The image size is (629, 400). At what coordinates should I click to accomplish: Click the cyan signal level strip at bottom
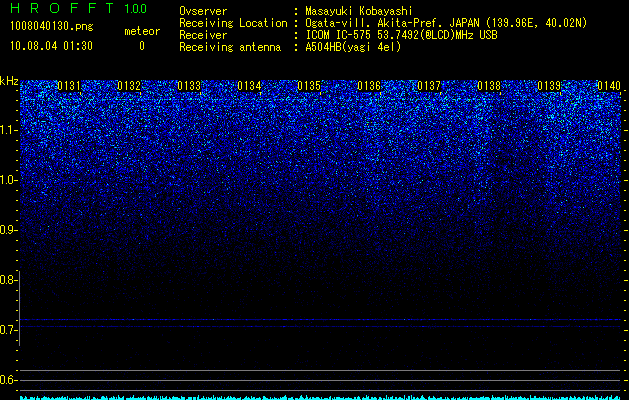(x=320, y=398)
